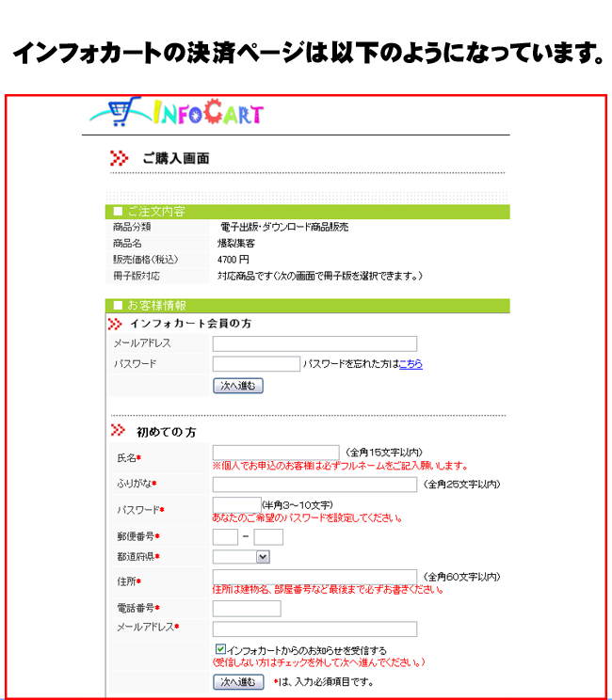Click the member メールアドレス input field
612x700 pixels.
click(314, 343)
